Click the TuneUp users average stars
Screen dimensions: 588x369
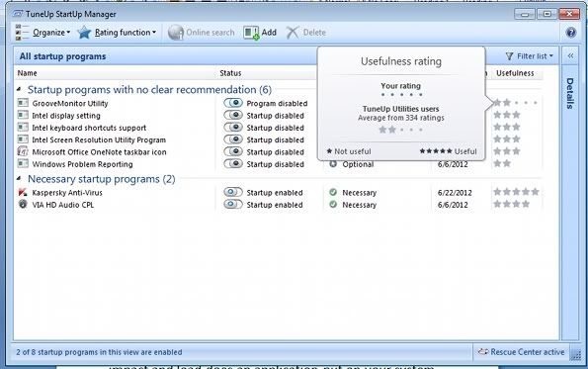(401, 130)
